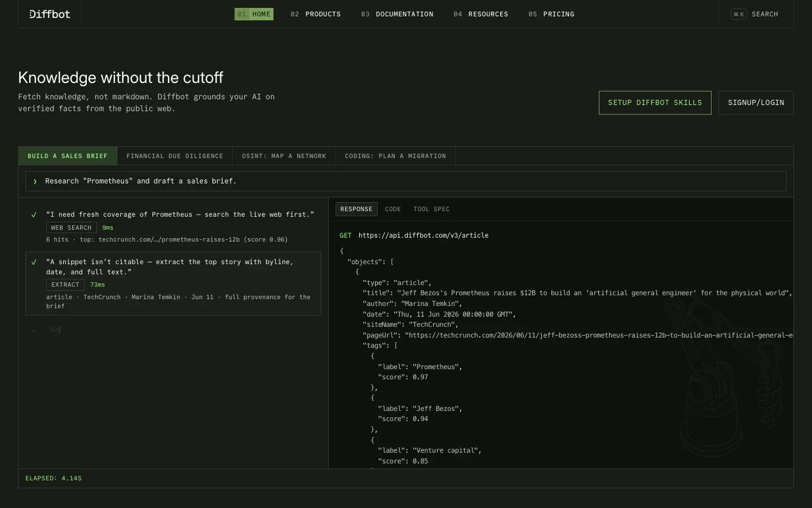Select the Response tab
The image size is (812, 508).
tap(356, 209)
